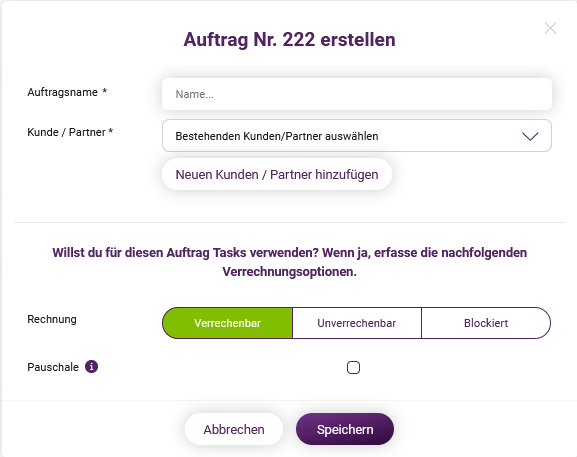
Task: Click the Auftrag Nr. 222 erstellen title
Action: tap(289, 39)
